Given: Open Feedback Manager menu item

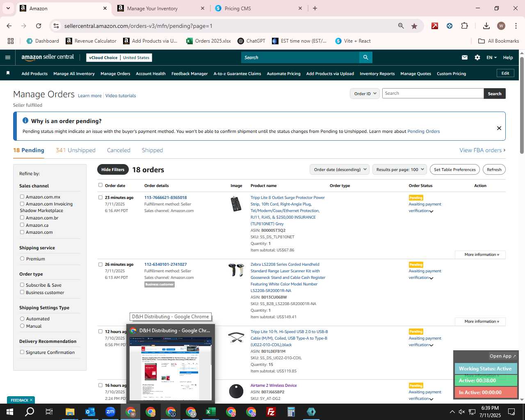Looking at the screenshot, I should pyautogui.click(x=189, y=74).
